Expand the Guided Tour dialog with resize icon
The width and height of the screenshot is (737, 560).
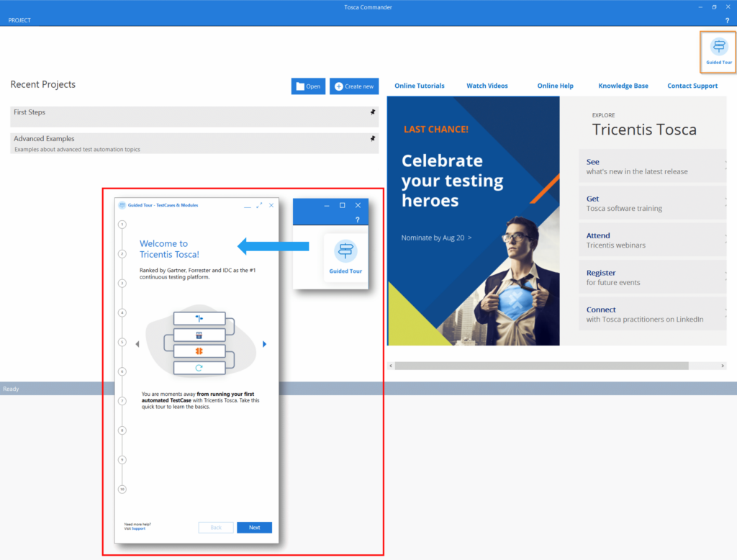tap(259, 205)
